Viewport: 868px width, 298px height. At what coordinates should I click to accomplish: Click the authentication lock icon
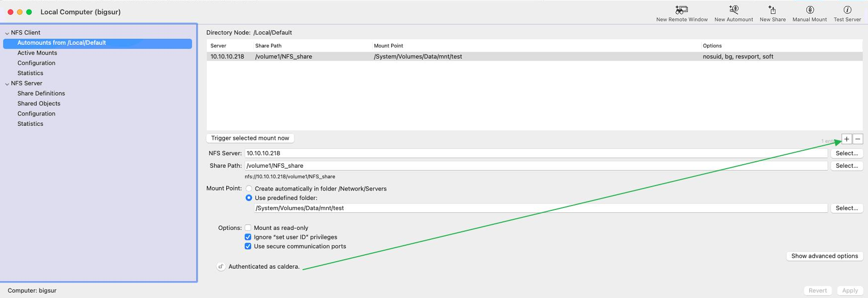click(x=221, y=267)
